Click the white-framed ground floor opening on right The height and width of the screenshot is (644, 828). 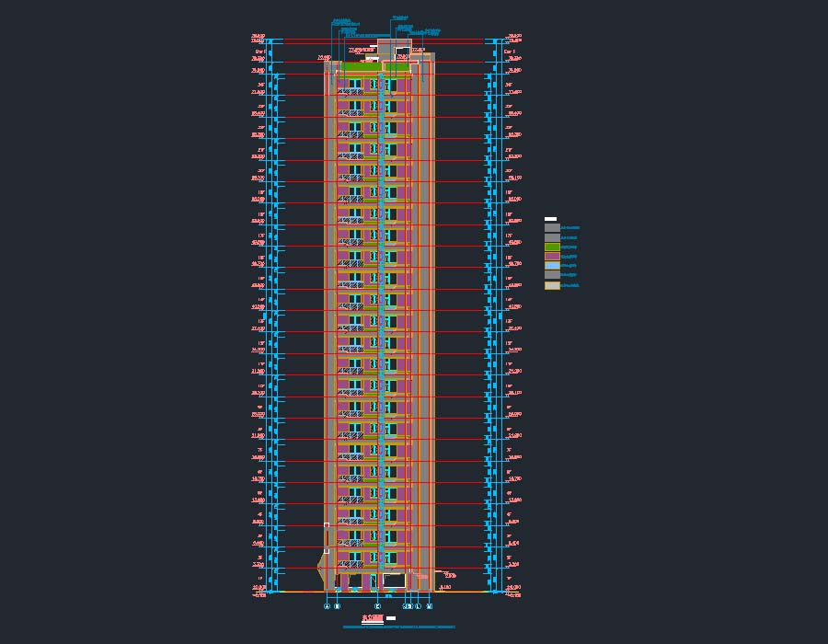[x=394, y=581]
